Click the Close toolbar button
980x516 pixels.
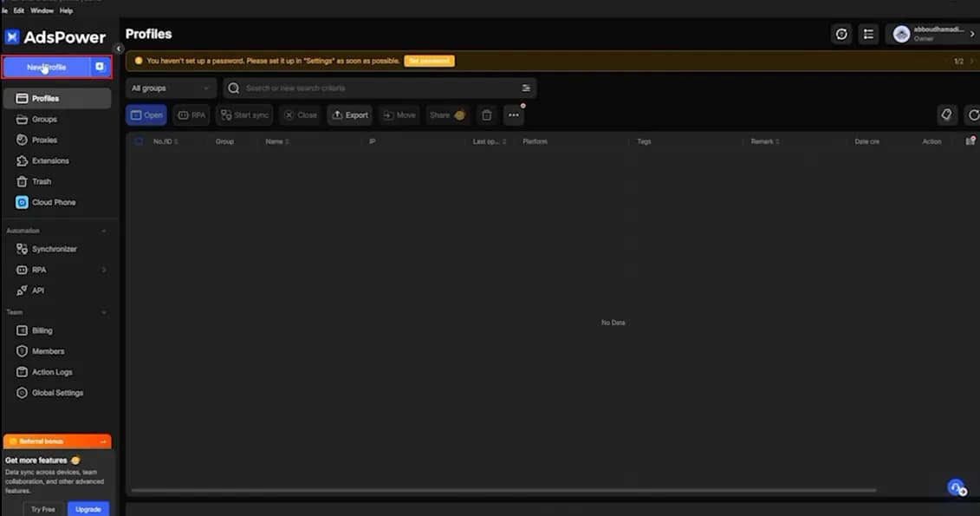301,115
